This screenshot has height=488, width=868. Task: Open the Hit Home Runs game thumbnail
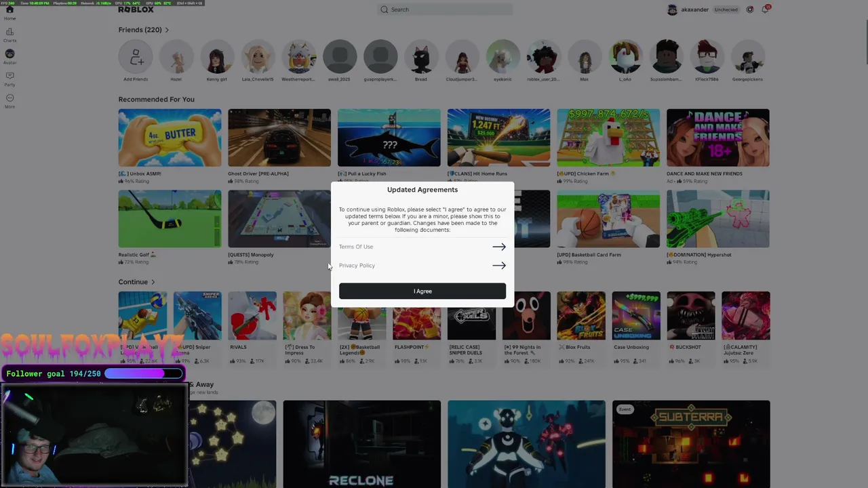(x=498, y=138)
